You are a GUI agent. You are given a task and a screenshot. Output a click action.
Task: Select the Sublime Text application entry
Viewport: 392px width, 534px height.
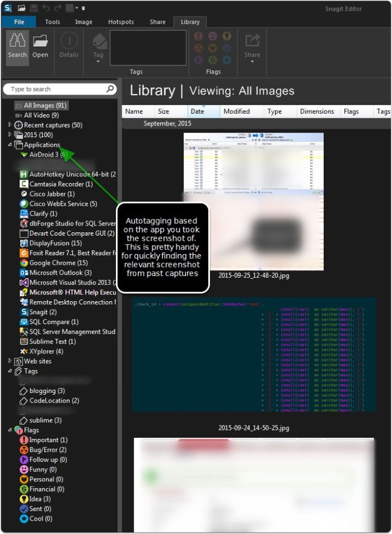[x=48, y=341]
